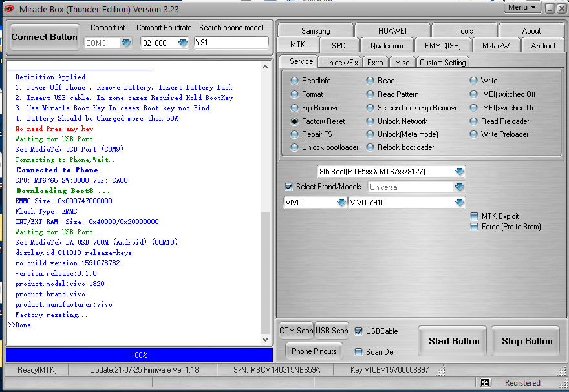Expand the Comport Baudrate 921600 dropdown
The height and width of the screenshot is (392, 569).
(x=183, y=43)
